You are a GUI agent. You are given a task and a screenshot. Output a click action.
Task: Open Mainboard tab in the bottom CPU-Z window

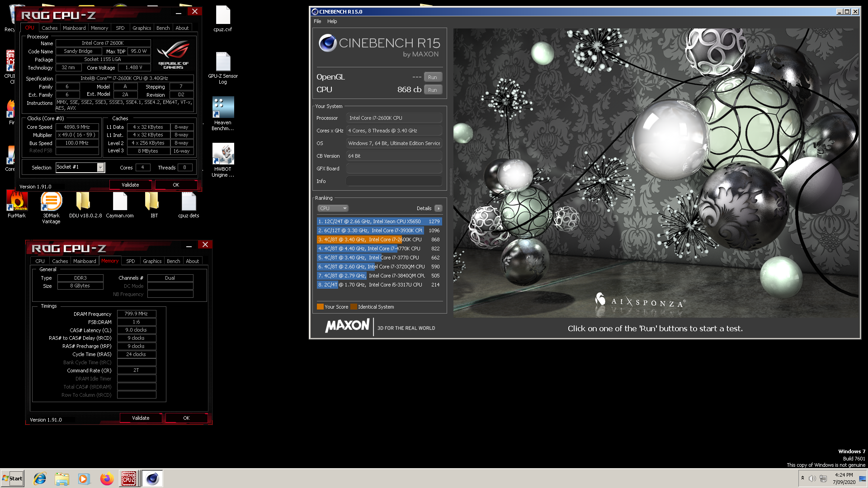[85, 261]
